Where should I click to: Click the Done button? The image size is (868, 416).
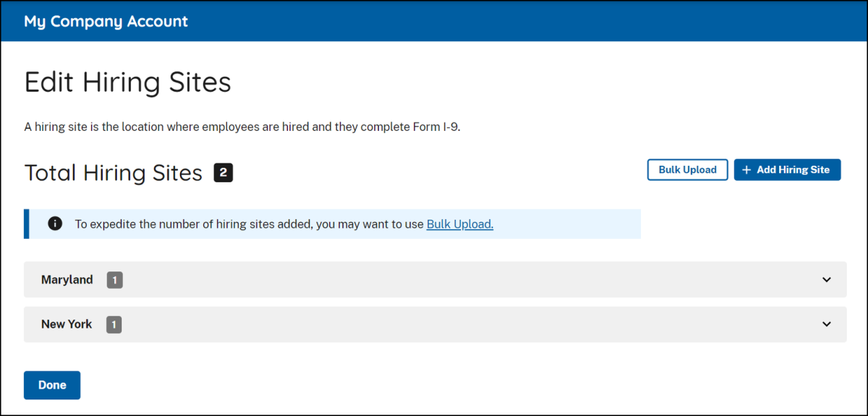coord(52,385)
